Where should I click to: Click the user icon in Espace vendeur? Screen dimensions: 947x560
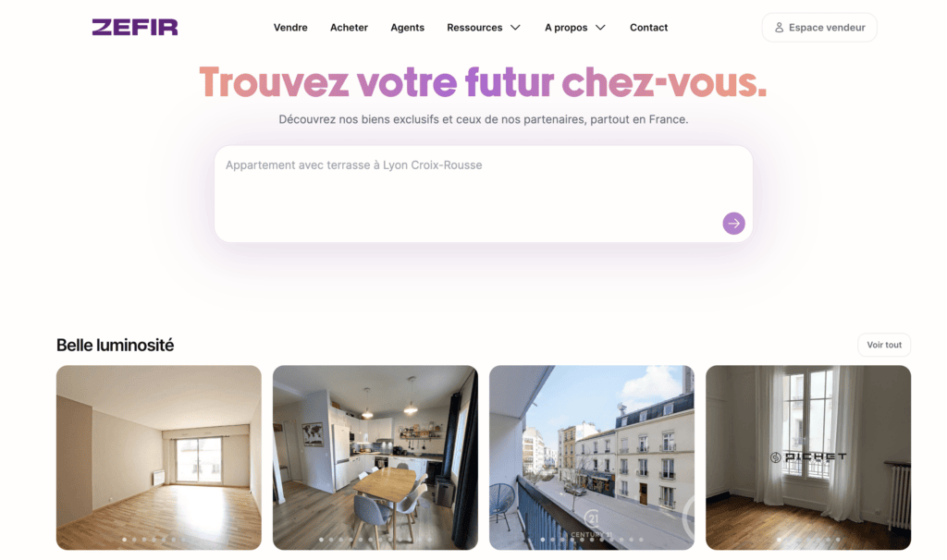coord(779,28)
